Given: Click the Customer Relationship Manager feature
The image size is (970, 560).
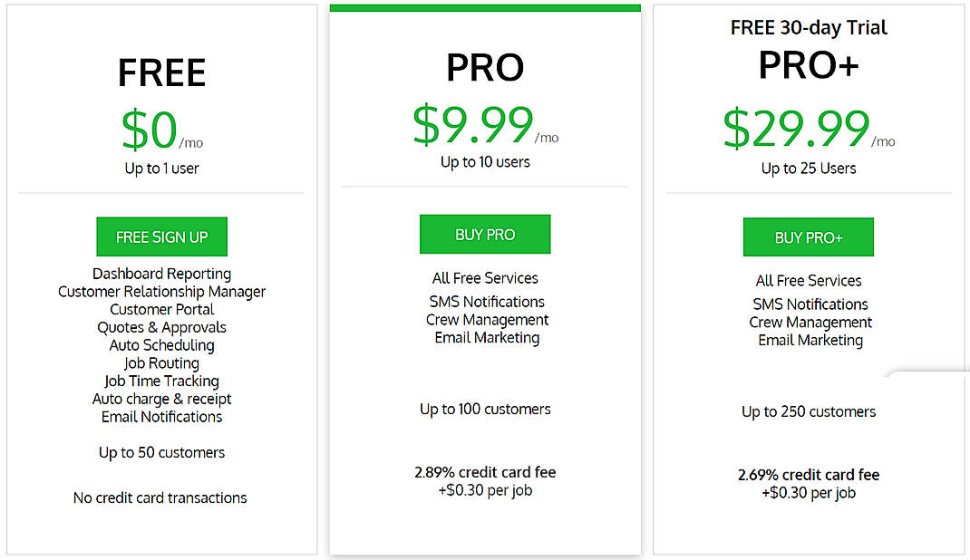Looking at the screenshot, I should tap(161, 291).
